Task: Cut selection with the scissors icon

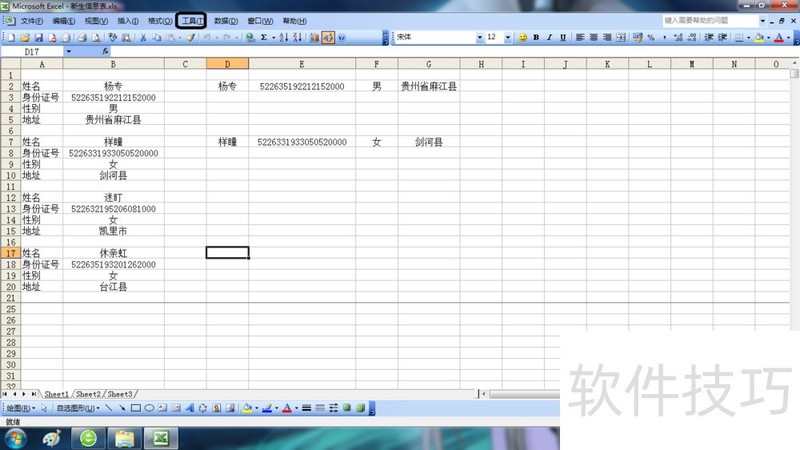Action: click(143, 37)
